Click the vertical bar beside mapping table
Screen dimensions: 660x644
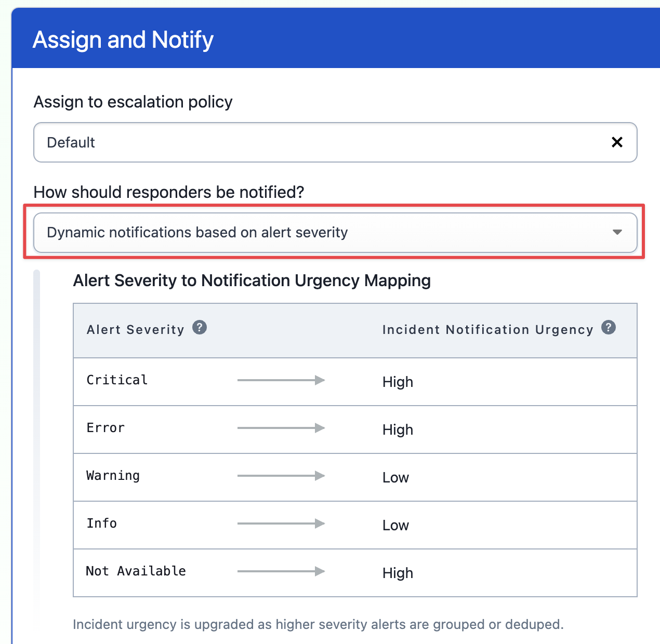click(x=36, y=447)
